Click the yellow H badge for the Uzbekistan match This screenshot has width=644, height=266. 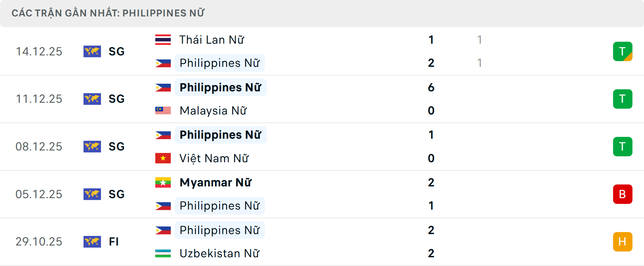coord(623,241)
